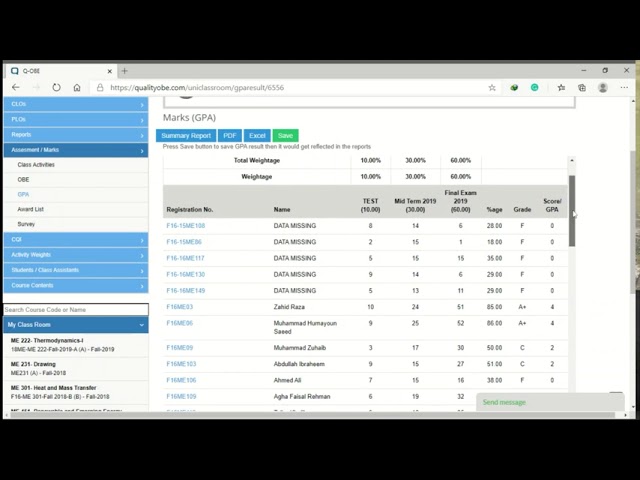
Task: Select the GPA submenu item
Action: pyautogui.click(x=23, y=194)
